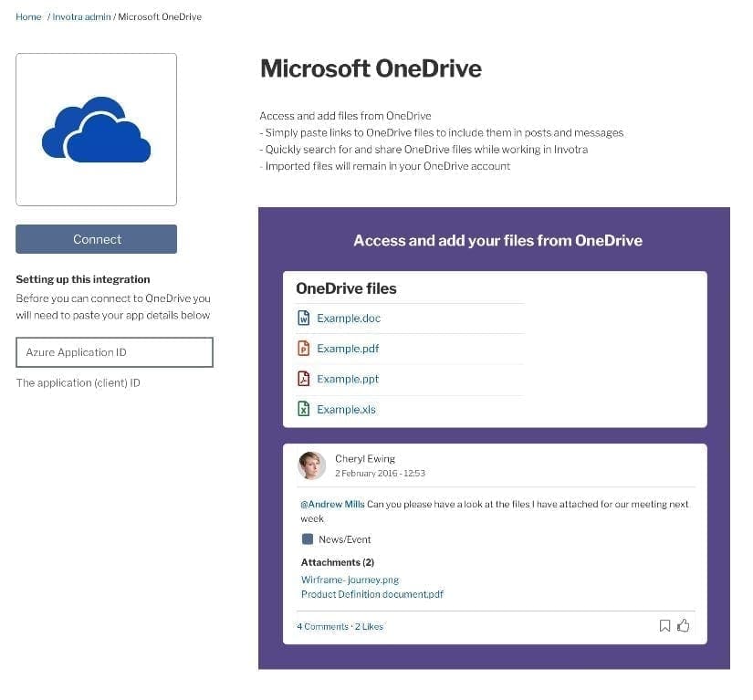Click the Attachments (2) label
Screen dimensions: 753x700
338,562
